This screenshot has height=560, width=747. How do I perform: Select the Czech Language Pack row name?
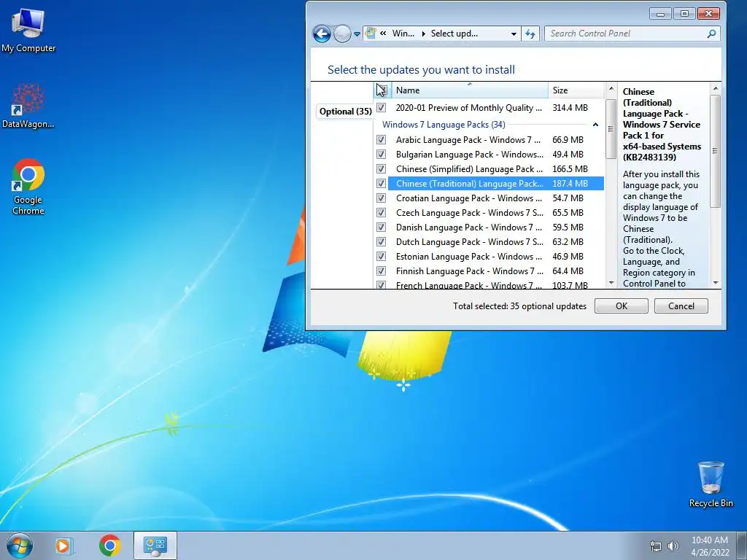[x=470, y=213]
